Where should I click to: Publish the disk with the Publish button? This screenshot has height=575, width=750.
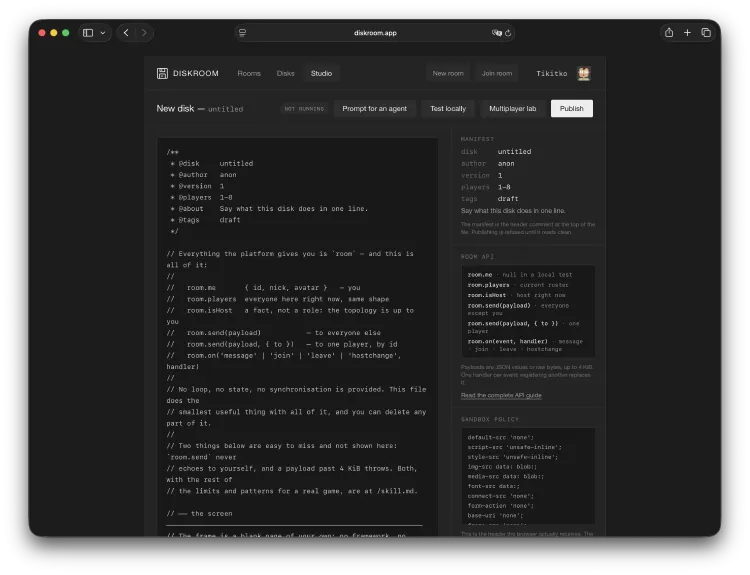point(572,109)
